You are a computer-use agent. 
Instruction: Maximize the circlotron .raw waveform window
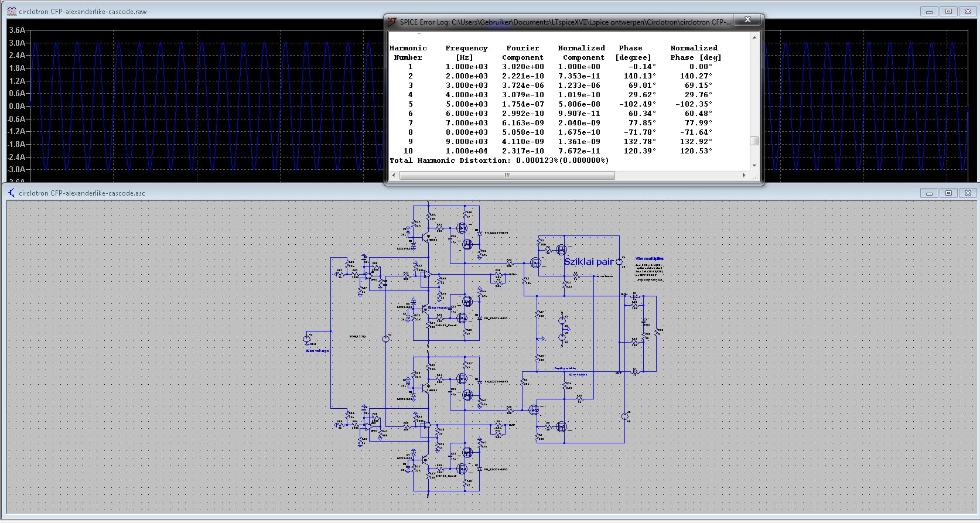[948, 11]
